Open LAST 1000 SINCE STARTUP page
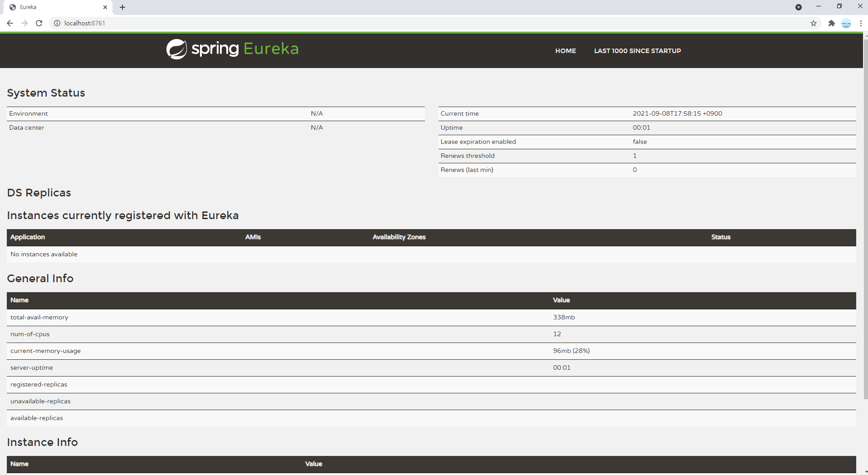The image size is (868, 475). pos(638,51)
